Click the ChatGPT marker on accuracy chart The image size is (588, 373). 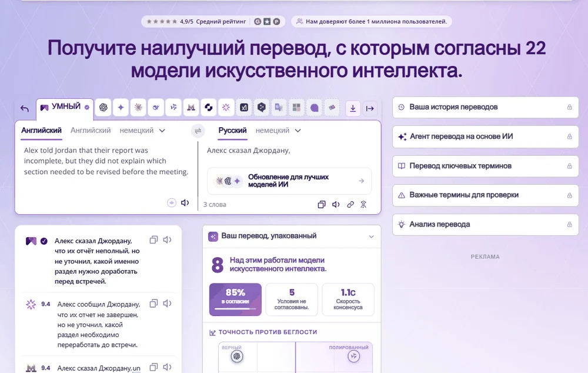point(236,356)
